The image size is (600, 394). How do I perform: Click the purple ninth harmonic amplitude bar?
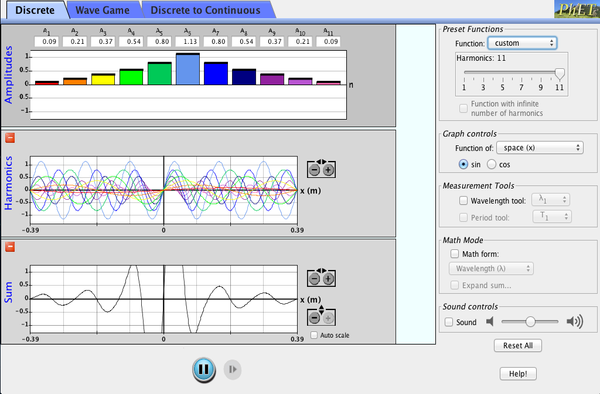click(272, 79)
